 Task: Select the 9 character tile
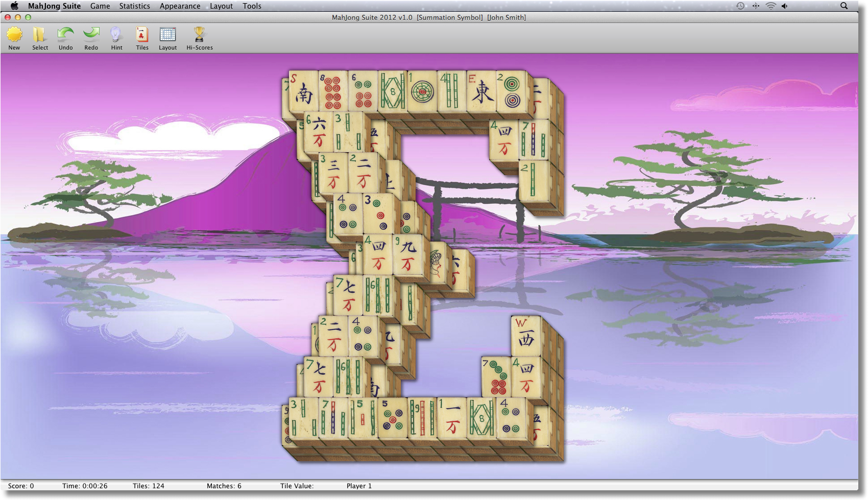click(x=408, y=254)
